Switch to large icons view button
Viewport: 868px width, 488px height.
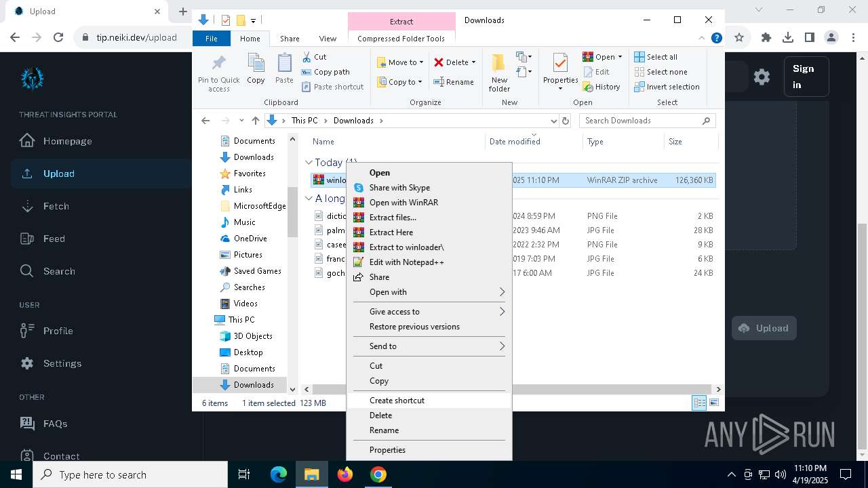714,403
